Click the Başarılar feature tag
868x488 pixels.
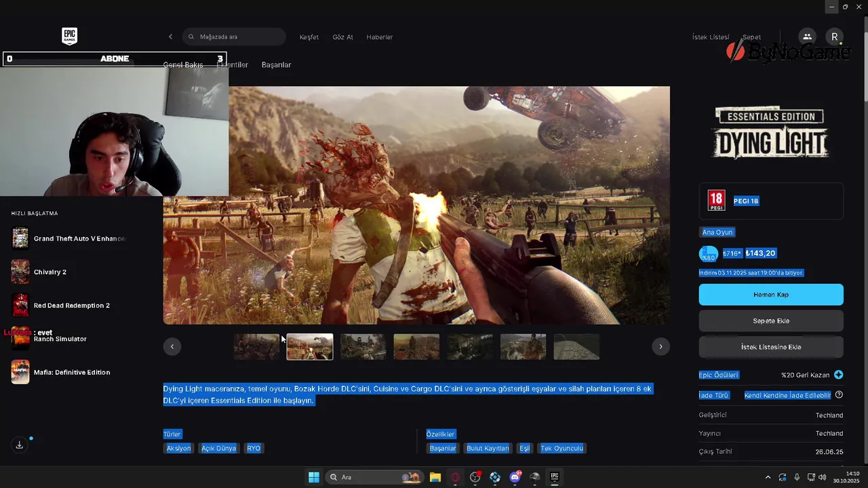(x=443, y=448)
